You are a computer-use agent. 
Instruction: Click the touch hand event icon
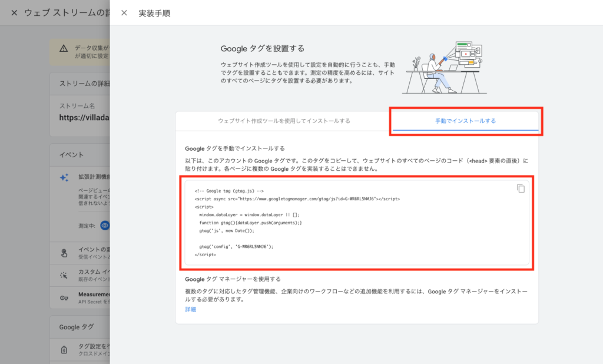[x=64, y=253]
